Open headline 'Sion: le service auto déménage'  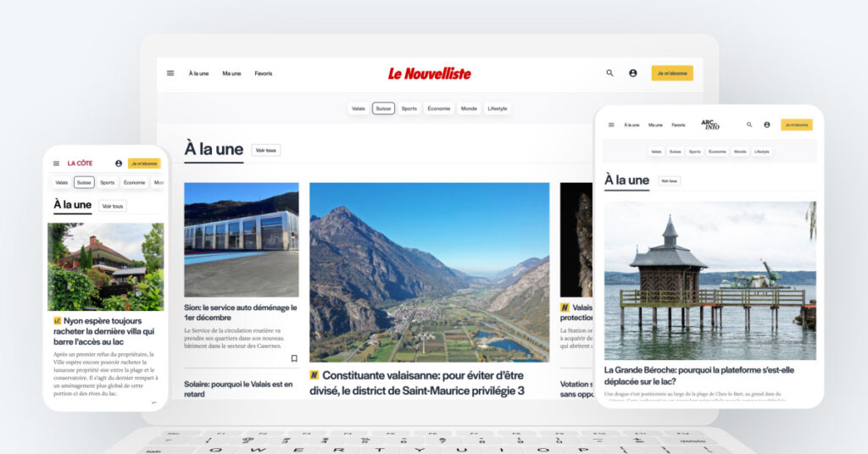point(240,313)
